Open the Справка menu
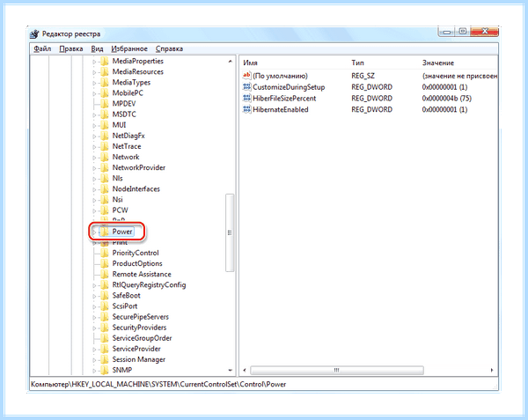This screenshot has height=420, width=528. click(x=169, y=48)
